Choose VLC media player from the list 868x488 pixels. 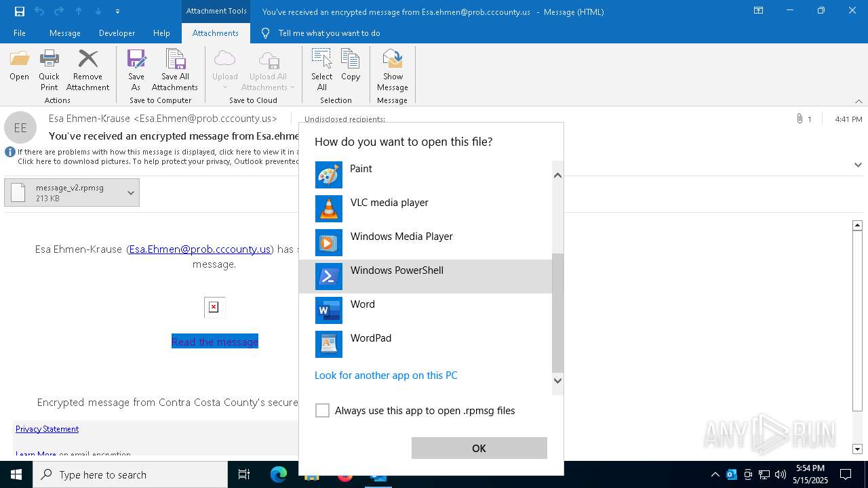tap(426, 209)
